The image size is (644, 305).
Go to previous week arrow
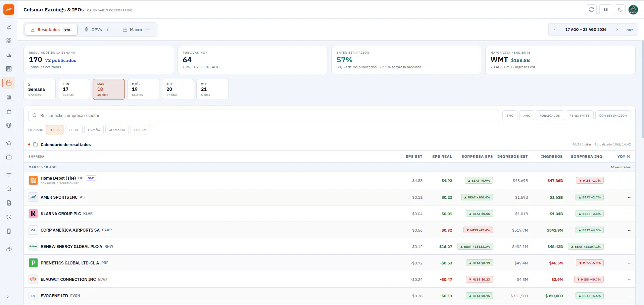[555, 29]
